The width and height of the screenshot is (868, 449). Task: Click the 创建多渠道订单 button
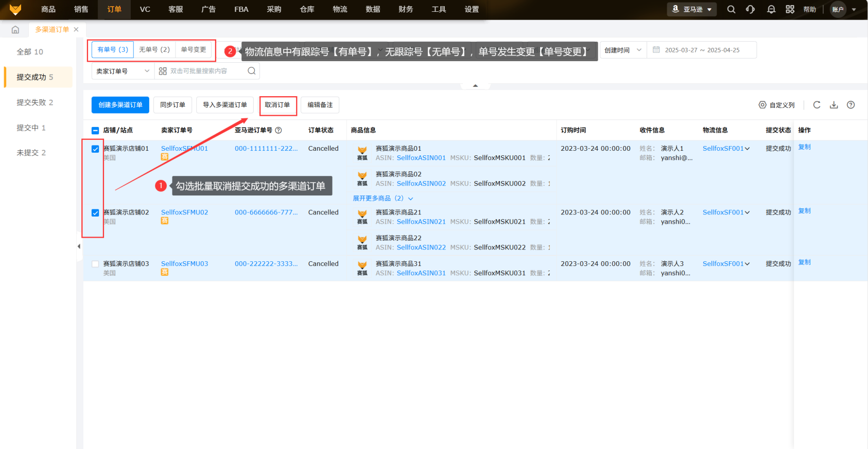pos(120,105)
